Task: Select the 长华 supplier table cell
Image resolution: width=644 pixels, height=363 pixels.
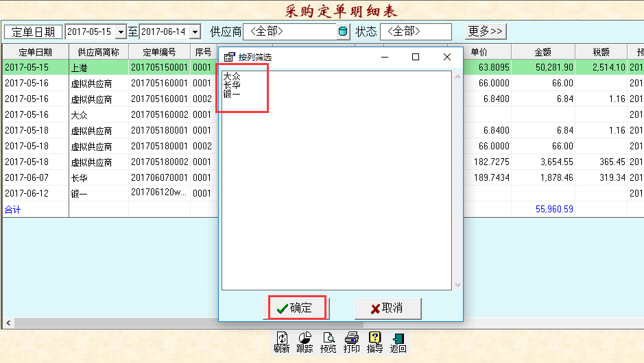Action: [x=99, y=178]
